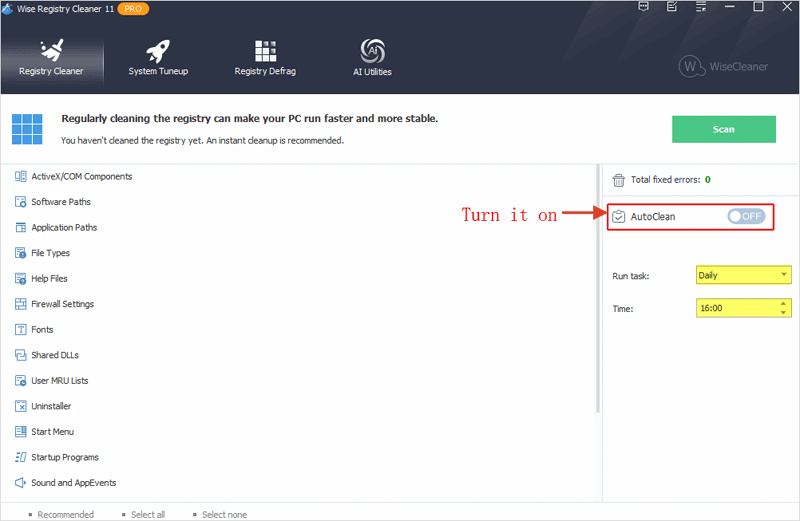Screen dimensions: 800x521
Task: Select the Fonts label
Action: click(x=42, y=330)
